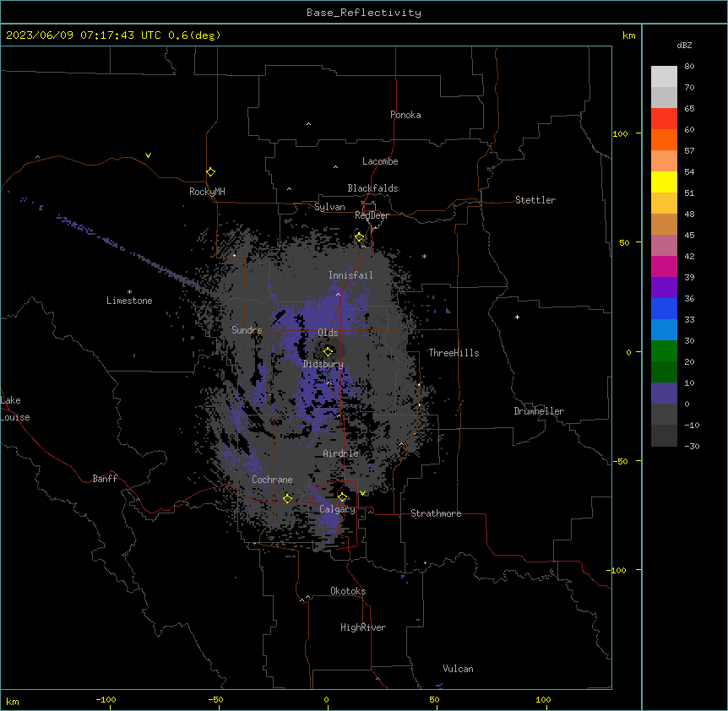Click the RockyMH label

[207, 192]
